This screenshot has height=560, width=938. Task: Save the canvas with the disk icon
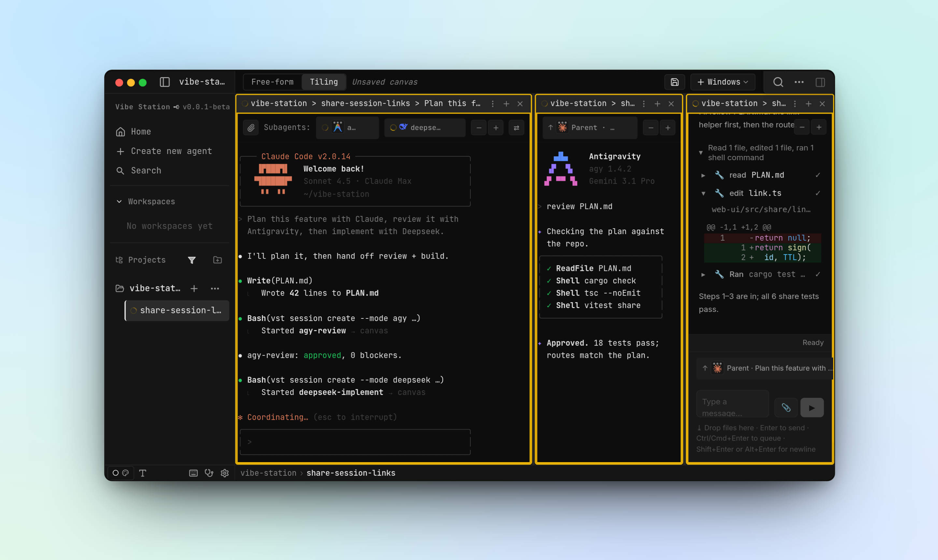[x=674, y=82]
